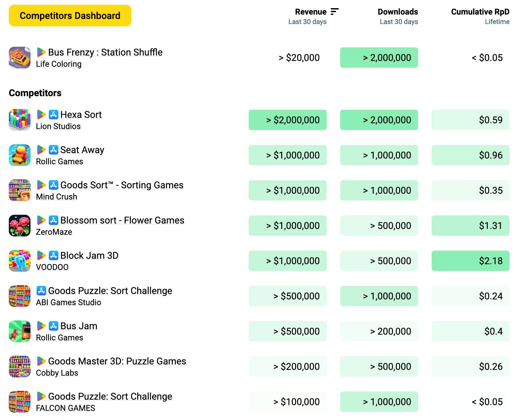Click app thumbnail in FALCON GAMES row
This screenshot has height=420, width=515.
pos(20,402)
